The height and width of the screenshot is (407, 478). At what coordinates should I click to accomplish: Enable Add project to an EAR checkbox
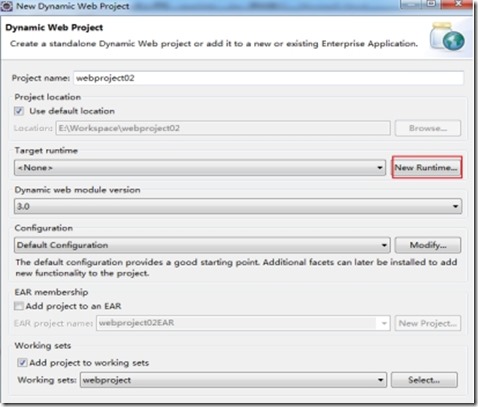(x=19, y=306)
